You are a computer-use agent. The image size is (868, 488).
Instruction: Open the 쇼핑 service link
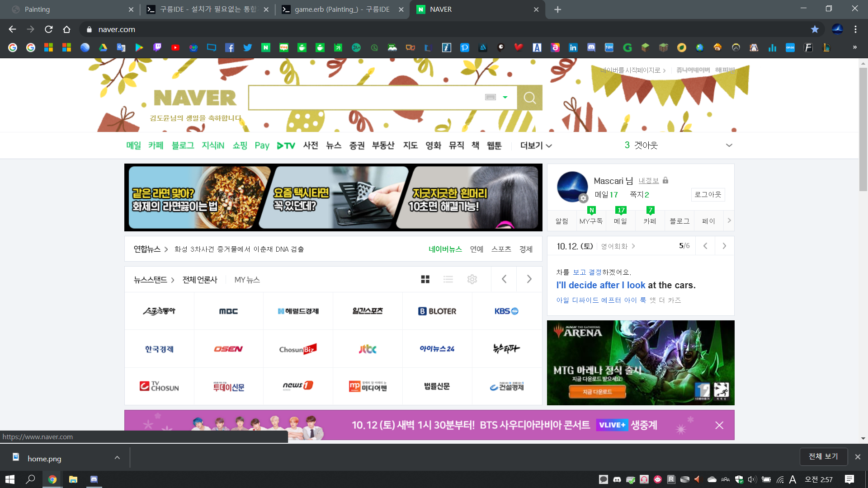240,145
